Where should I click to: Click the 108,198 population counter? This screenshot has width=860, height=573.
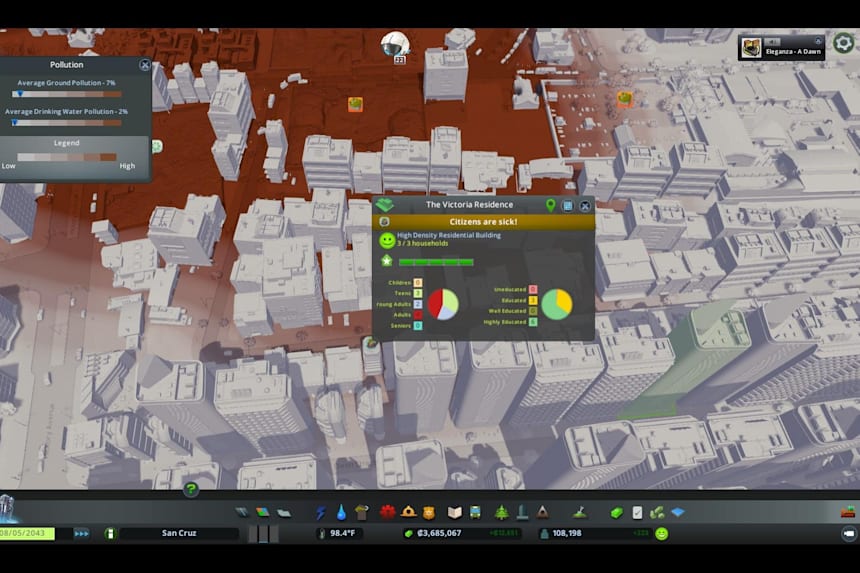coord(567,533)
